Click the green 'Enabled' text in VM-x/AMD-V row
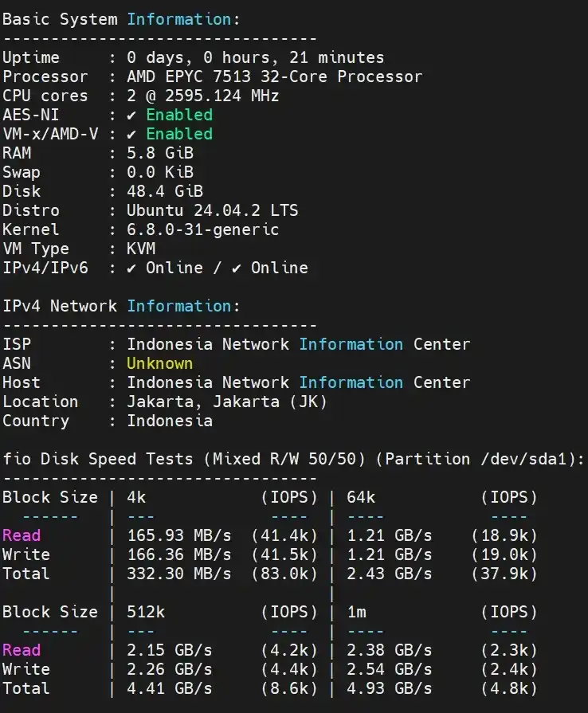Viewport: 588px width, 713px height. coord(179,134)
